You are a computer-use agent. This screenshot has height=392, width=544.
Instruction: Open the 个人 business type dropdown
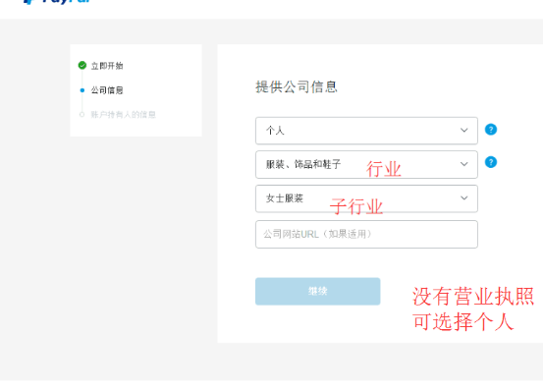click(x=366, y=131)
